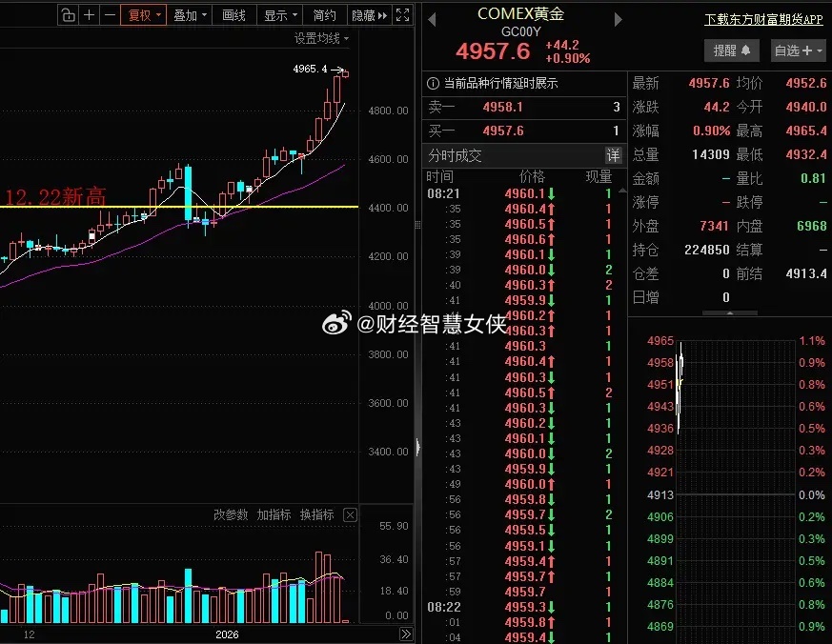Enter fullscreen chart mode icon
Viewport: 832px width, 644px height.
pyautogui.click(x=403, y=15)
